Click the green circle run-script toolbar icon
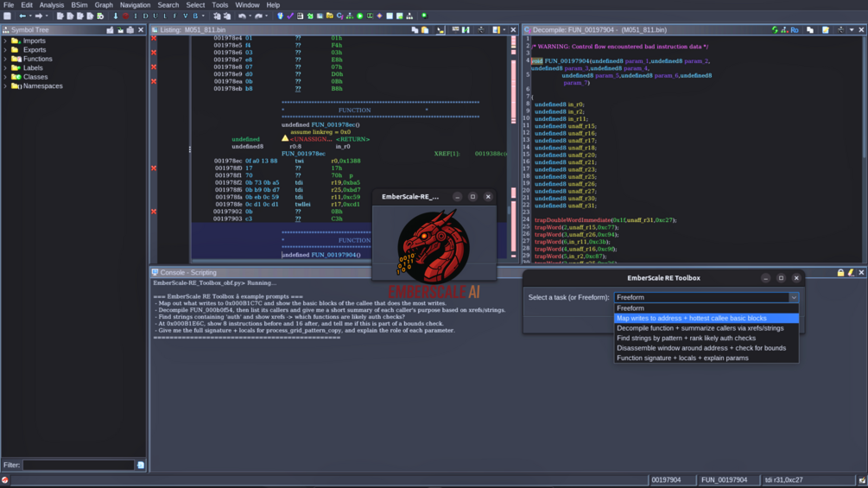The image size is (868, 488). [x=360, y=16]
